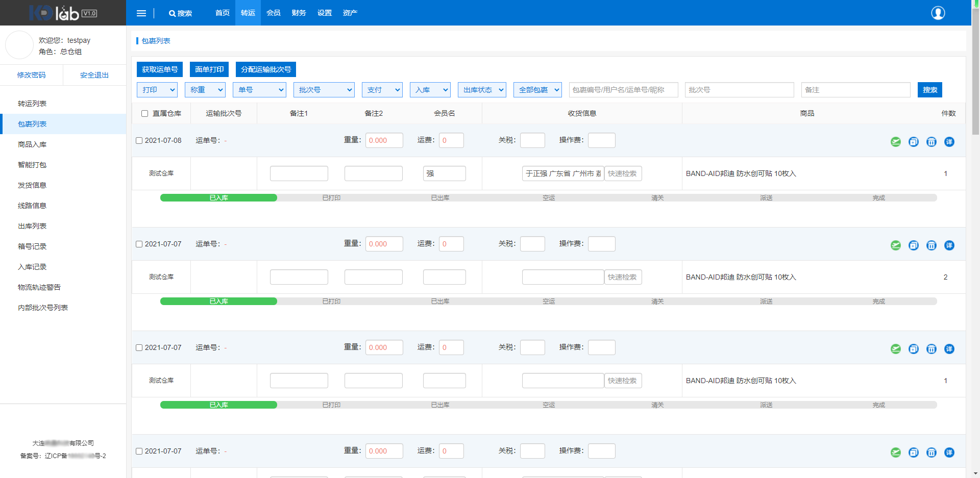This screenshot has width=980, height=478.
Task: Click copy-add icon on bottommost 2021-07-07 package row
Action: (x=914, y=452)
